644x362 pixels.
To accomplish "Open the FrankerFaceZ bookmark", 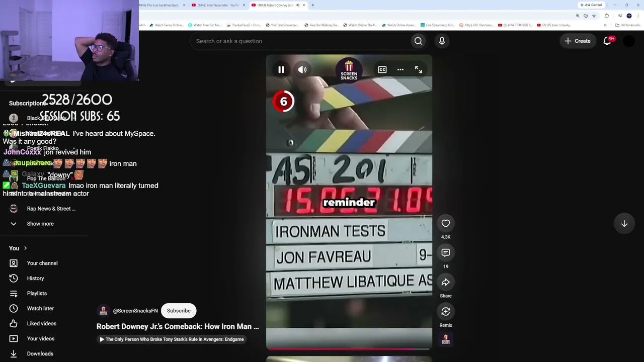I will pos(244,25).
